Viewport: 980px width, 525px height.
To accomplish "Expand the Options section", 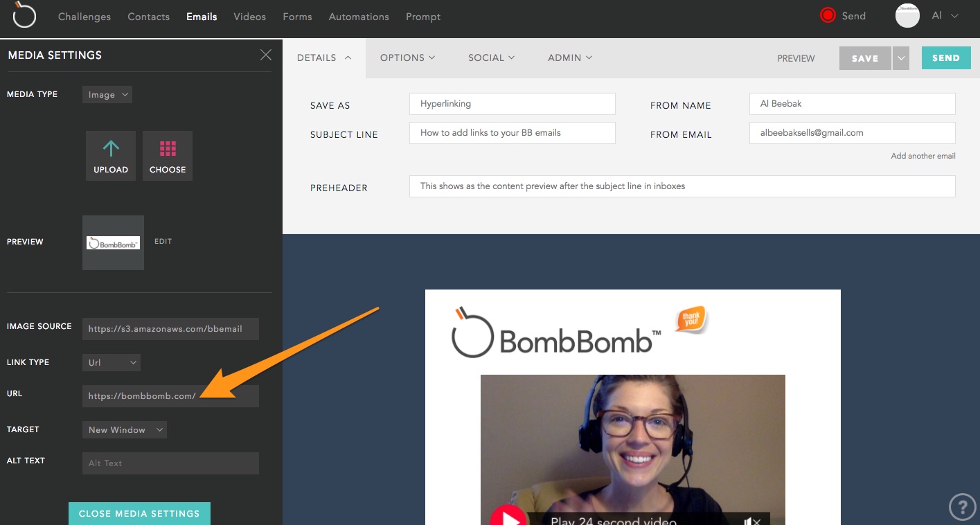I will pyautogui.click(x=407, y=57).
